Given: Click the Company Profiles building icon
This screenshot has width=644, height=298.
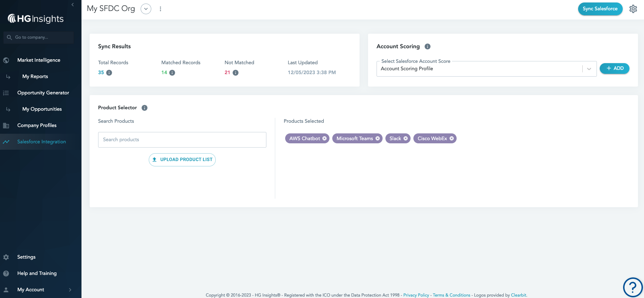Looking at the screenshot, I should (x=6, y=126).
